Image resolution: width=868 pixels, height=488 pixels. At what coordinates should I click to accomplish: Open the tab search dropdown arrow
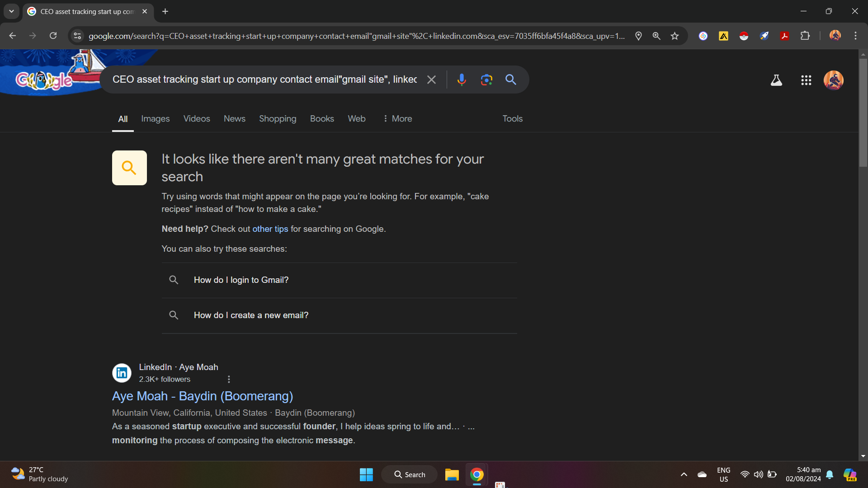point(11,11)
